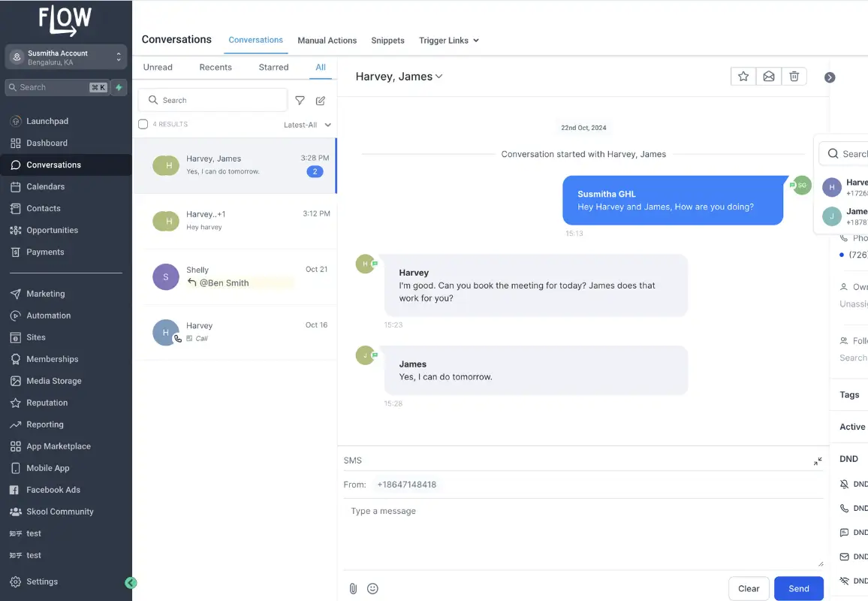
Task: Collapse the left sidebar with the green arrow
Action: [131, 582]
